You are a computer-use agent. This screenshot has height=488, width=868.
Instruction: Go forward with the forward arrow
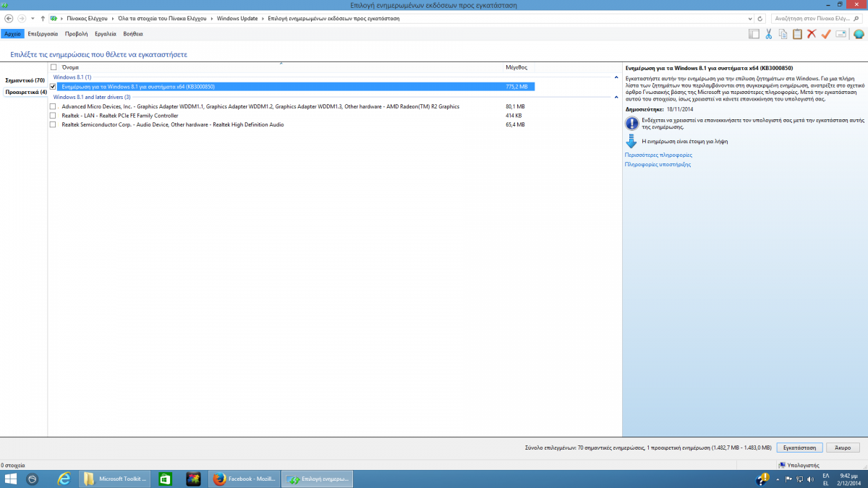point(22,18)
